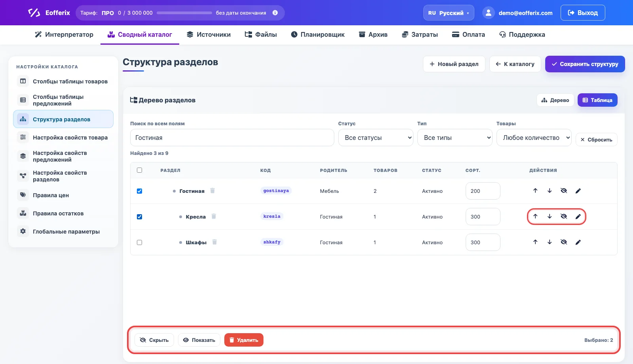This screenshot has height=364, width=633.
Task: Open Настройка свойств разделов
Action: tap(63, 176)
